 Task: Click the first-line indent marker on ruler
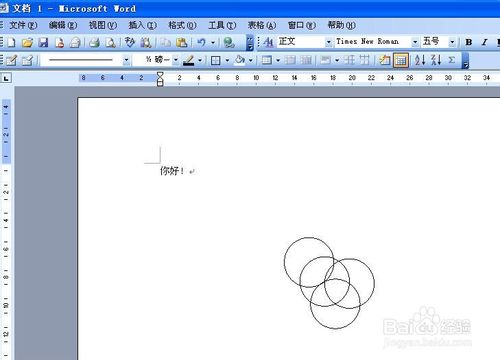coord(160,74)
